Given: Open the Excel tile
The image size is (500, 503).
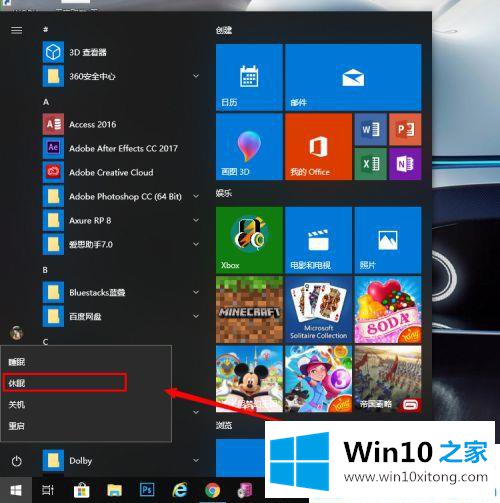Looking at the screenshot, I should click(371, 164).
